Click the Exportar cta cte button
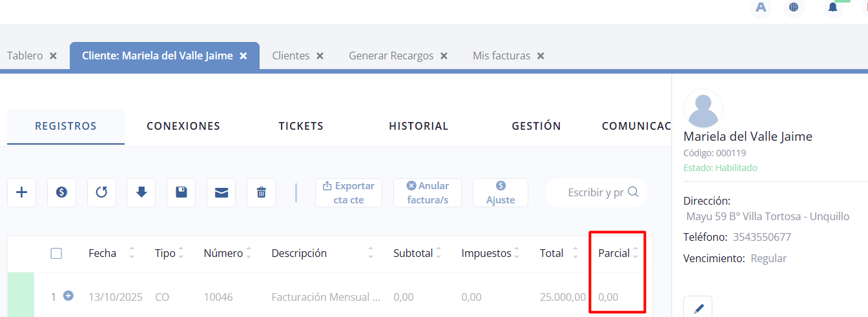This screenshot has width=868, height=317. tap(349, 192)
